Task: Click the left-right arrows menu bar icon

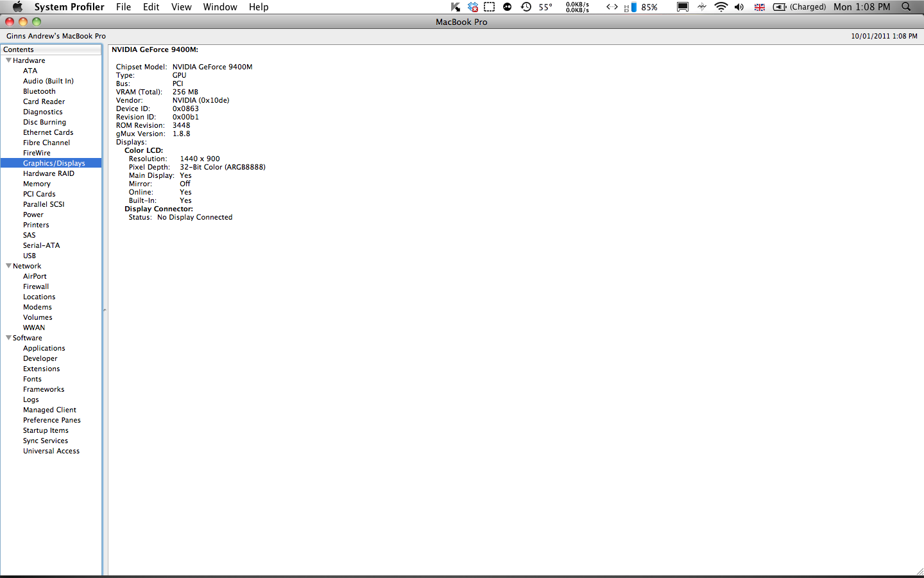Action: [612, 7]
